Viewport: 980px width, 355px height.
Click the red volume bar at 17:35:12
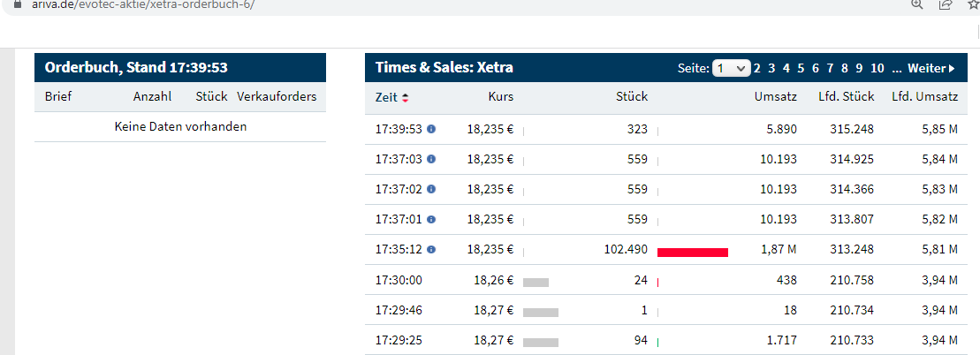coord(692,252)
